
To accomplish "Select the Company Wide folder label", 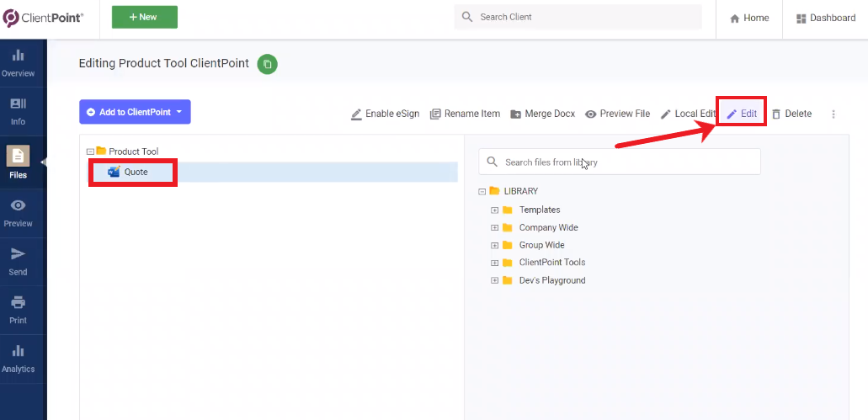I will 549,227.
